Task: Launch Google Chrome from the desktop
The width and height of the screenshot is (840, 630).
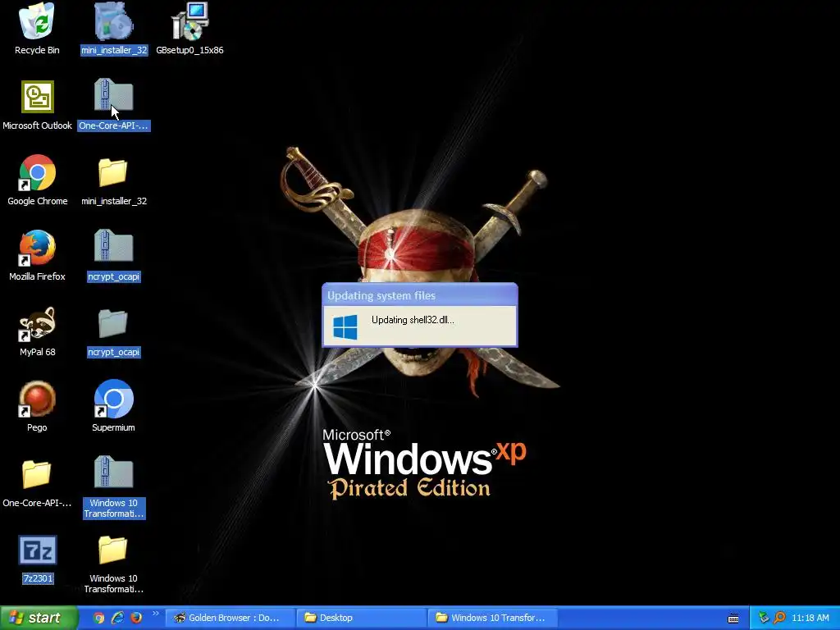Action: pyautogui.click(x=37, y=180)
